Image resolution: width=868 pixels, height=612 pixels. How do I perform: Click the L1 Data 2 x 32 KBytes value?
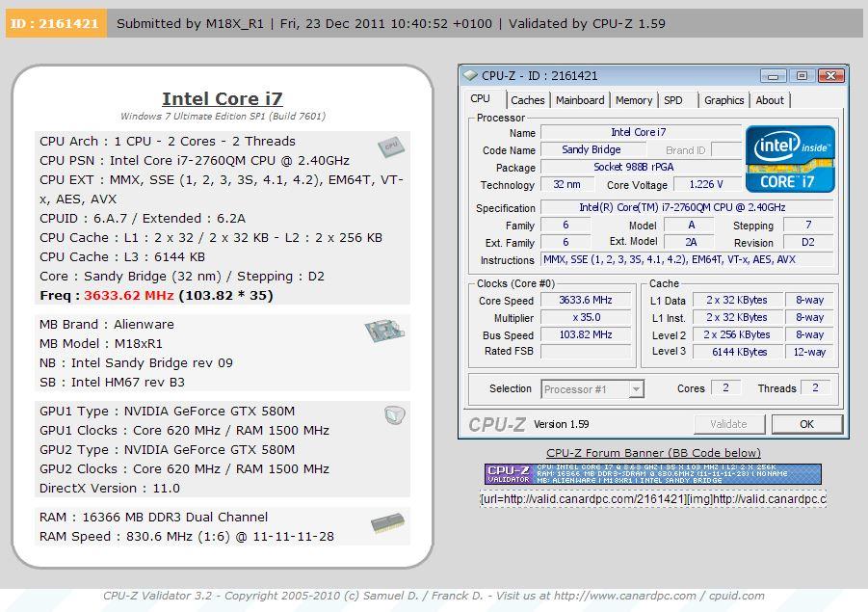[739, 300]
